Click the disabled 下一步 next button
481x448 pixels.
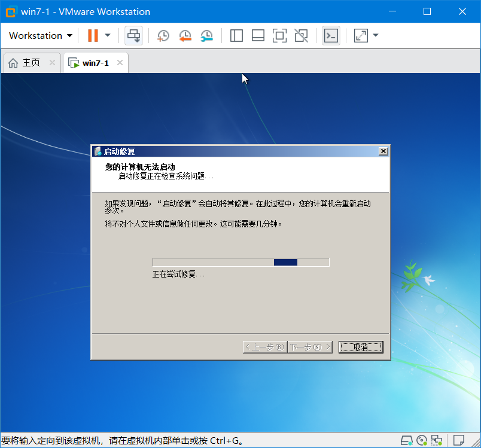tap(310, 347)
